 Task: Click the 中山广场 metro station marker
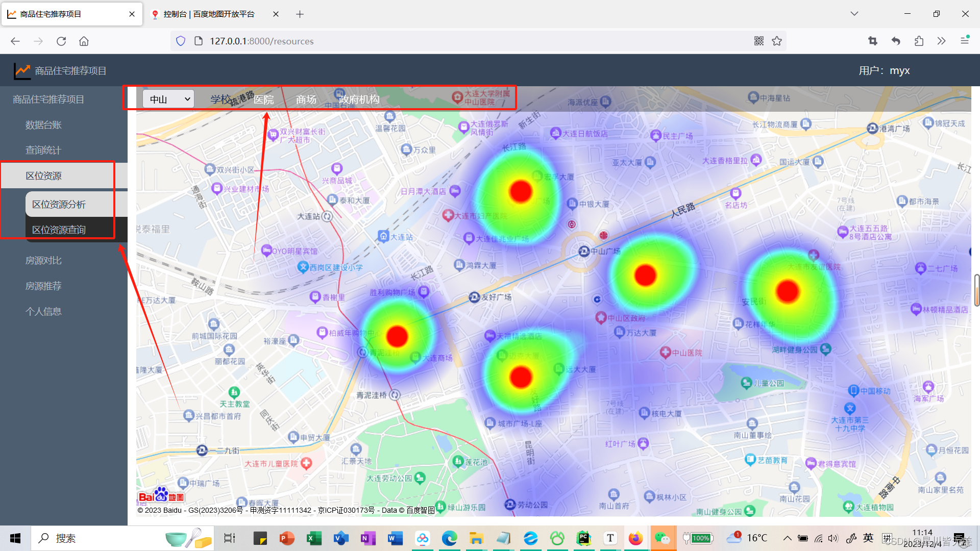point(584,251)
